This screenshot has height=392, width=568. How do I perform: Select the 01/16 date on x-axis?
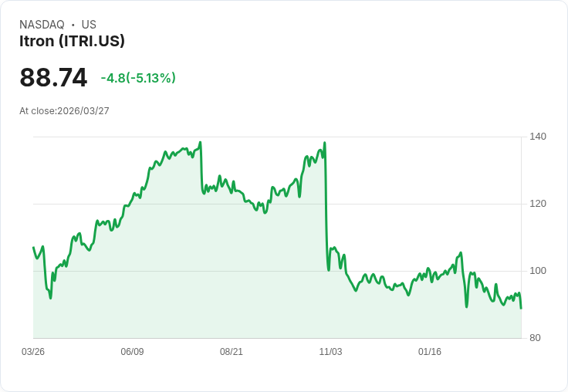click(430, 352)
